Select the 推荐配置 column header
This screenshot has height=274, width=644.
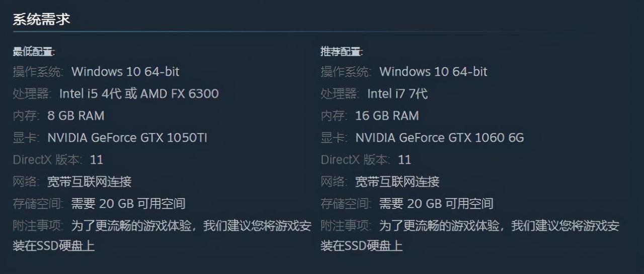point(342,51)
